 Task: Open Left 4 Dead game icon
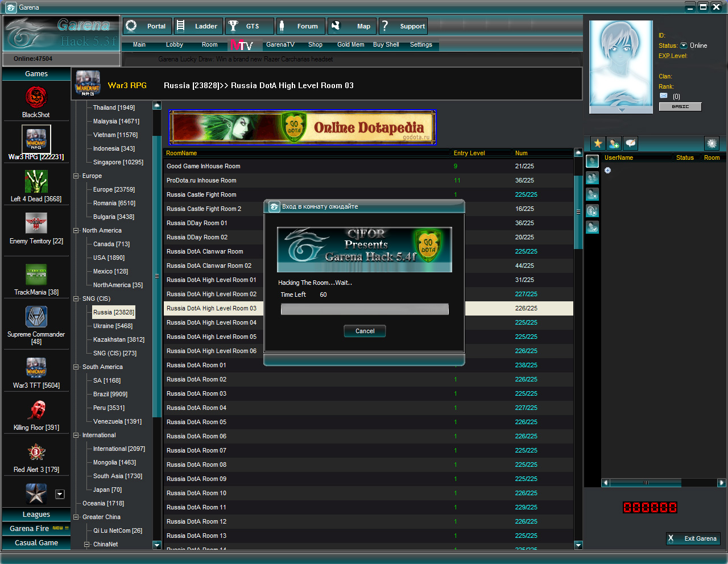click(36, 182)
